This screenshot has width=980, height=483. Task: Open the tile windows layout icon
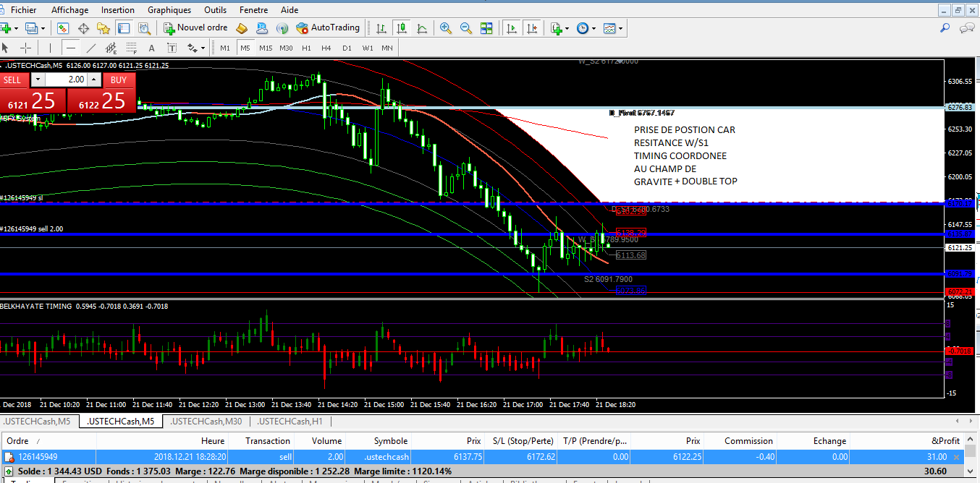click(486, 28)
